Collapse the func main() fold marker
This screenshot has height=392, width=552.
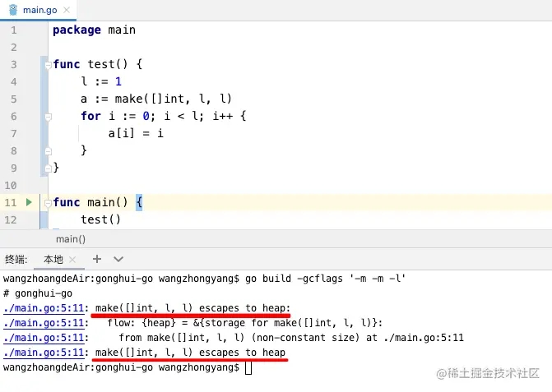coord(49,203)
